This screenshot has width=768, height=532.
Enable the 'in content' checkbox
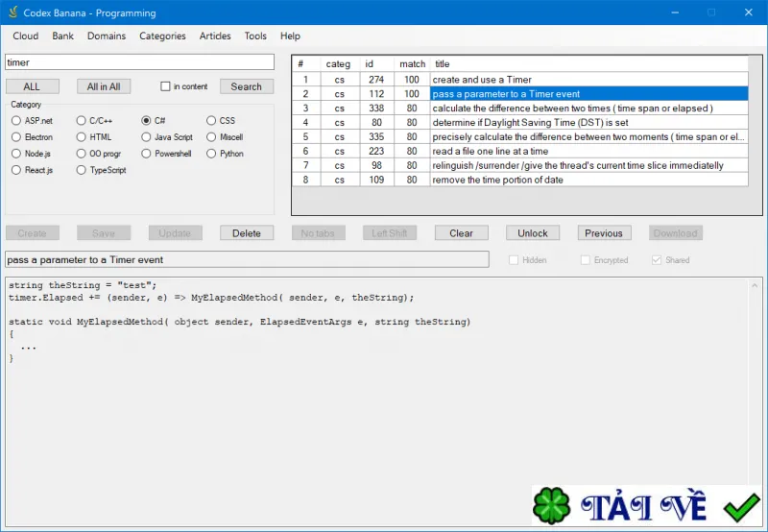[165, 86]
